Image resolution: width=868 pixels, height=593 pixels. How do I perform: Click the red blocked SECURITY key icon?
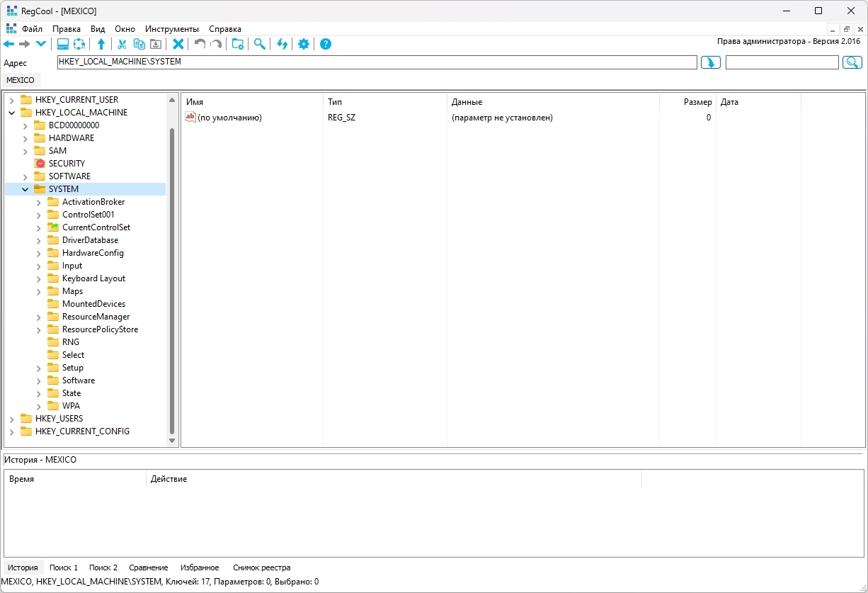pyautogui.click(x=40, y=164)
